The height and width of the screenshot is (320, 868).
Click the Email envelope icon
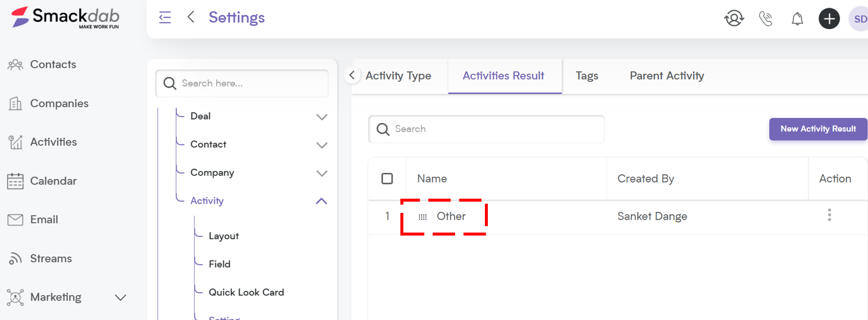[15, 220]
